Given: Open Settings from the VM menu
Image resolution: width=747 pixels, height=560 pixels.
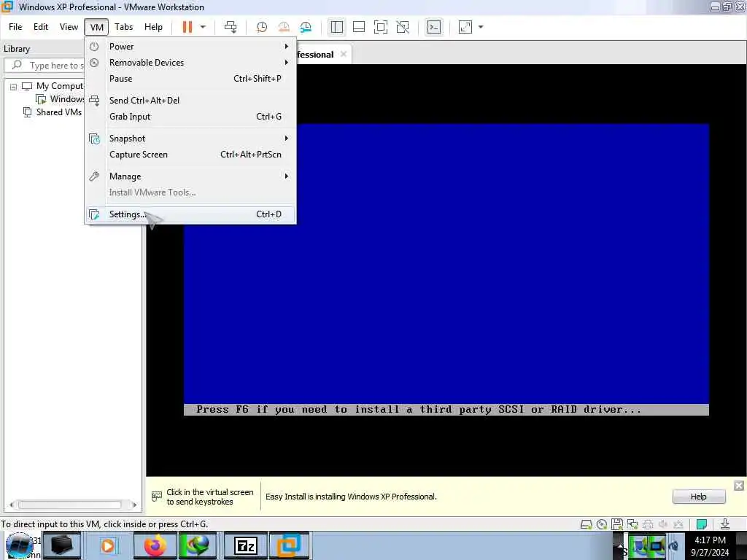Looking at the screenshot, I should 190,214.
